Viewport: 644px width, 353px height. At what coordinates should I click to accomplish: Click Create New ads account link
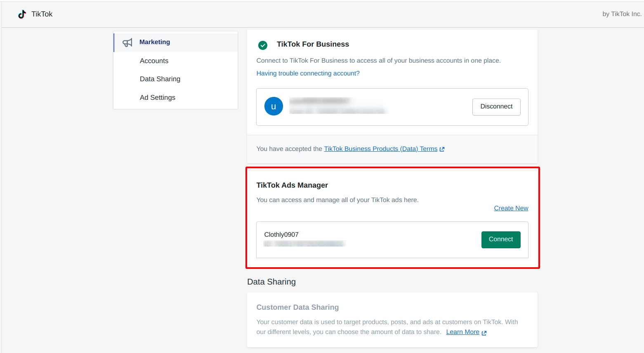(511, 208)
